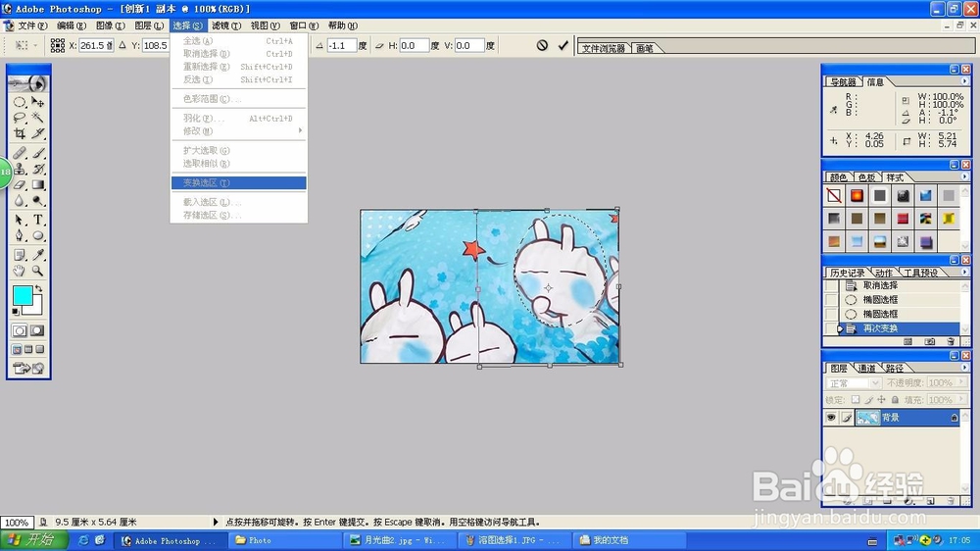Select 再次变换 history state
Screen dimensions: 980x551
[x=899, y=328]
